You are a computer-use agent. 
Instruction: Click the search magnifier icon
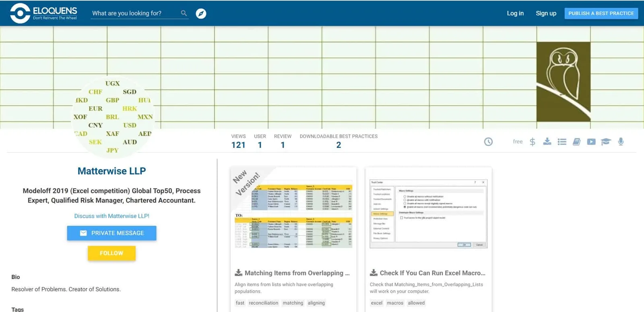coord(184,13)
